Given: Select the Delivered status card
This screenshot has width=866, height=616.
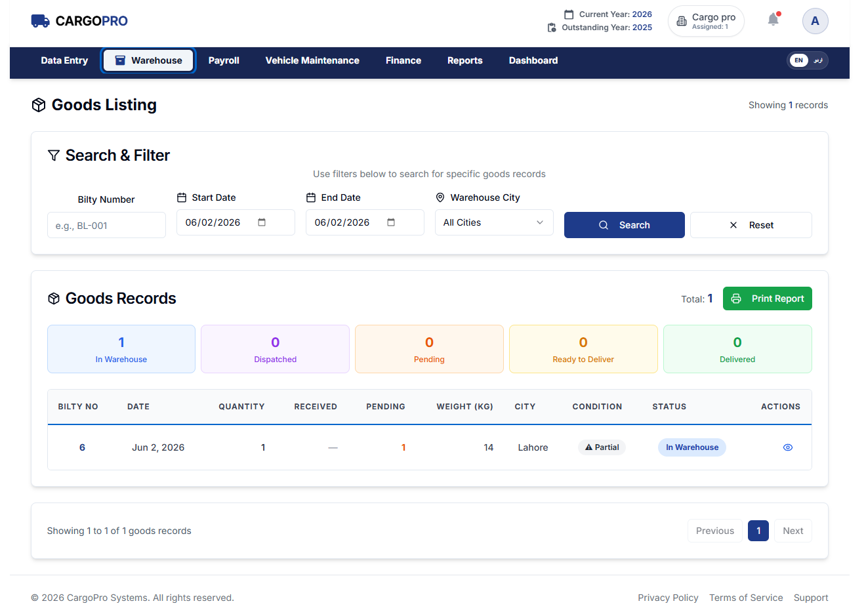Looking at the screenshot, I should click(x=737, y=349).
